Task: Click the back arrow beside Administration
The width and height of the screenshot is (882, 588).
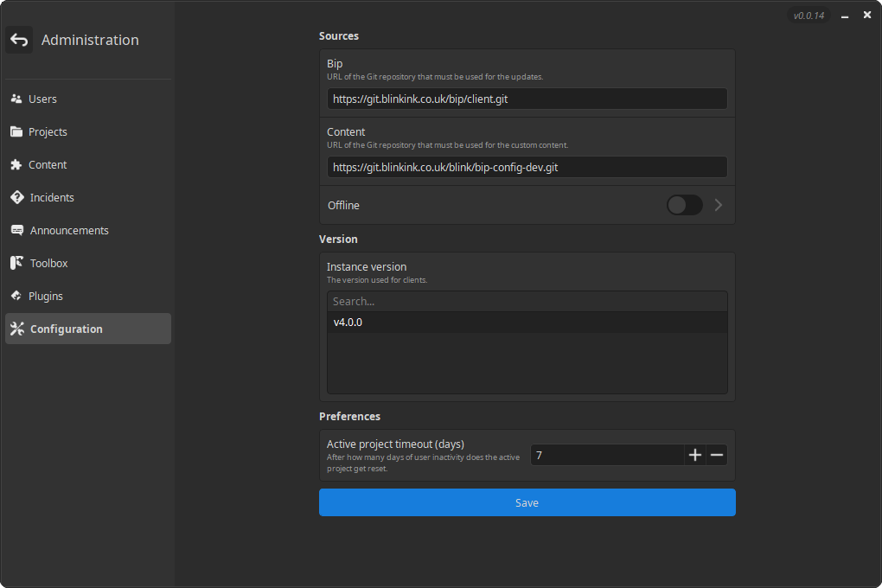Action: click(19, 40)
